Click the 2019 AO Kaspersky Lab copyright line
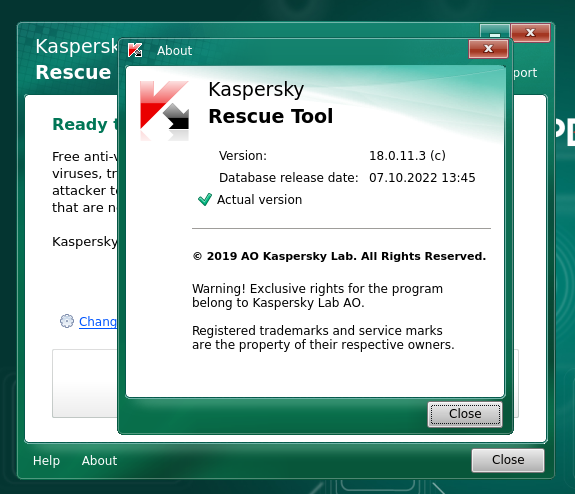The image size is (575, 494). click(339, 256)
